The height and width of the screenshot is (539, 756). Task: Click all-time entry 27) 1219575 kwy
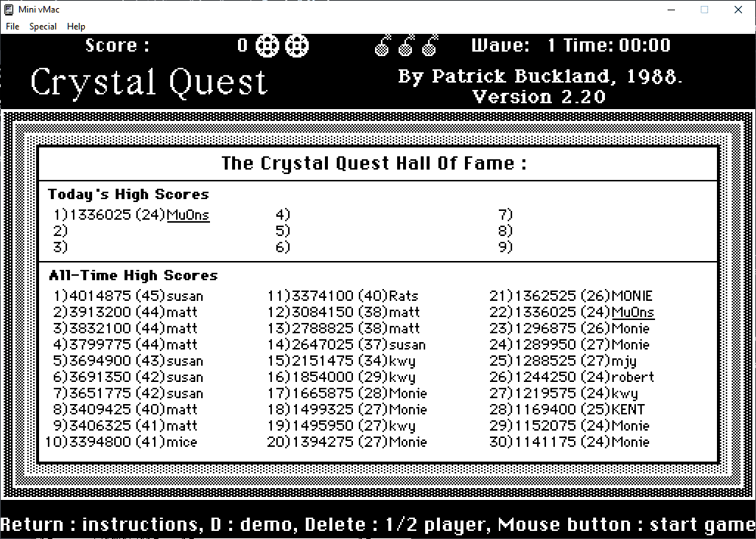click(x=564, y=393)
